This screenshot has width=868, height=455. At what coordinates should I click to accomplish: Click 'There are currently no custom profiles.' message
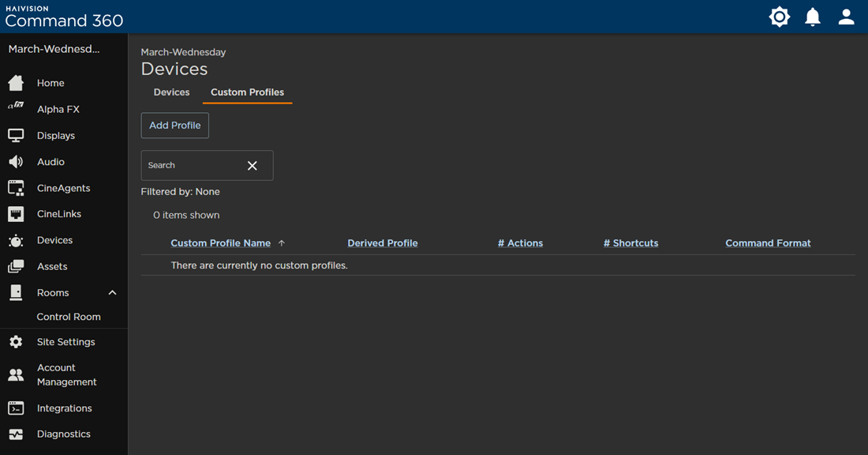(x=259, y=265)
